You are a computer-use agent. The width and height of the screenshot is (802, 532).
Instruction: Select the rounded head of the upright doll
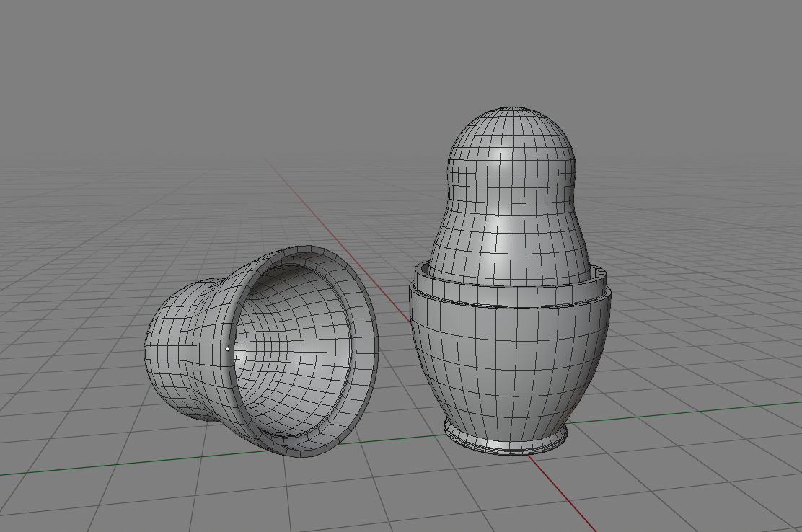click(512, 144)
